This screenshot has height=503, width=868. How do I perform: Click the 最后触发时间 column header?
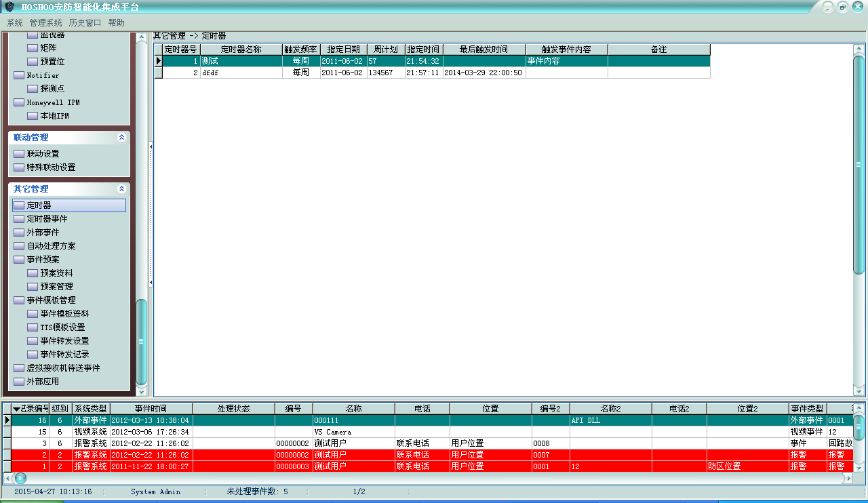click(x=484, y=49)
